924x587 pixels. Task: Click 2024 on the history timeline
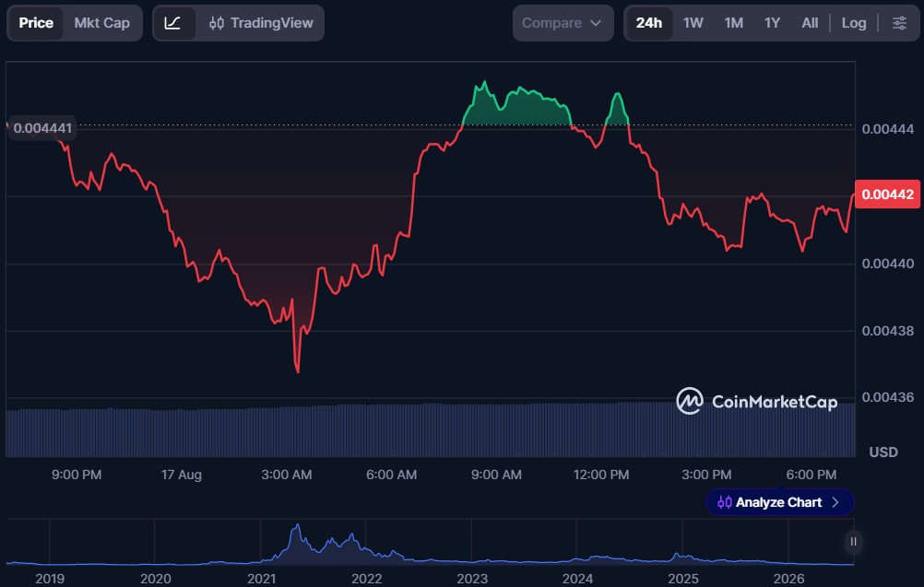pos(577,579)
